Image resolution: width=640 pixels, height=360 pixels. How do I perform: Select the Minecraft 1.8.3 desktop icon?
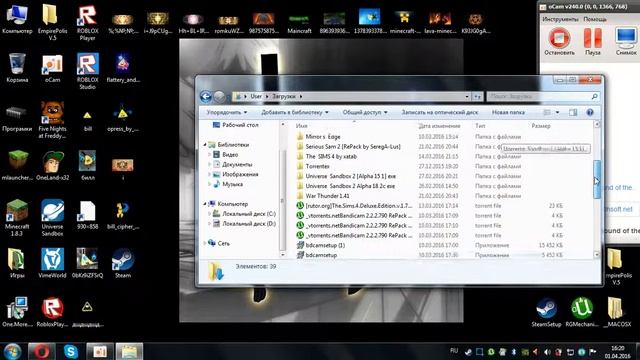(17, 218)
